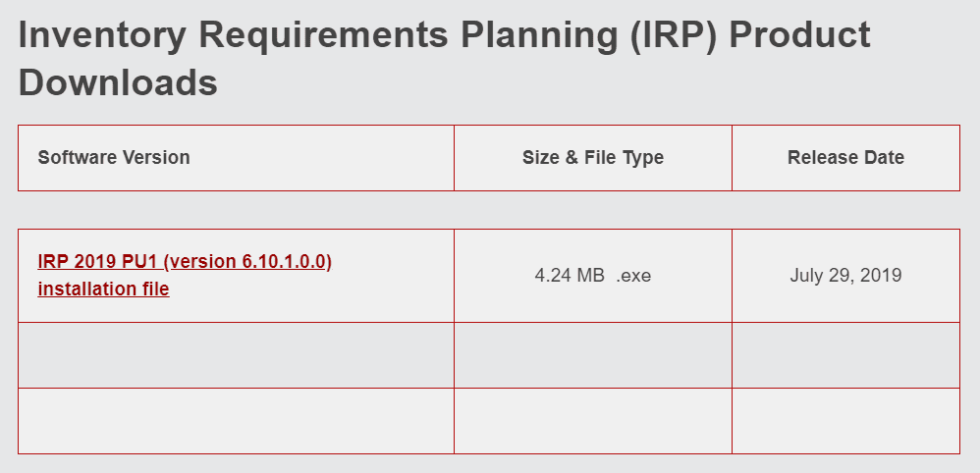
Task: Click the empty cell directly below July 29, 2019
Action: [845, 355]
